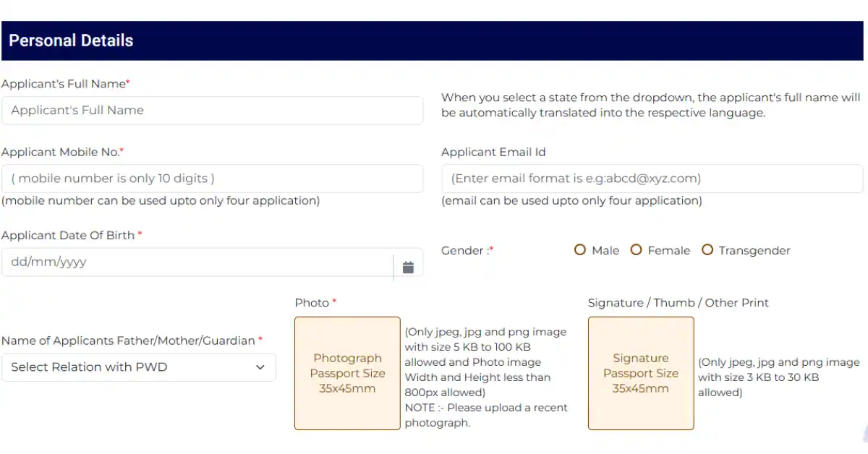Upload a passport size photograph box
This screenshot has width=868, height=454.
pos(347,373)
